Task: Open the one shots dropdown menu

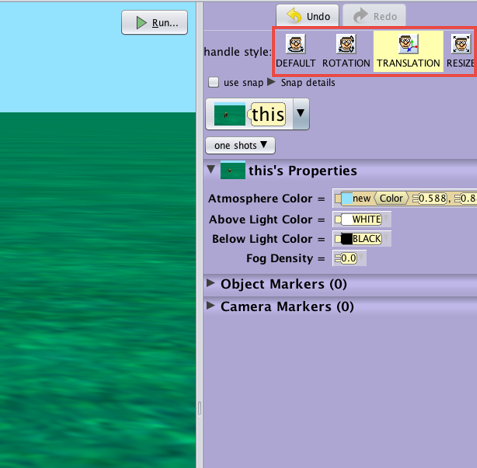Action: coord(240,145)
